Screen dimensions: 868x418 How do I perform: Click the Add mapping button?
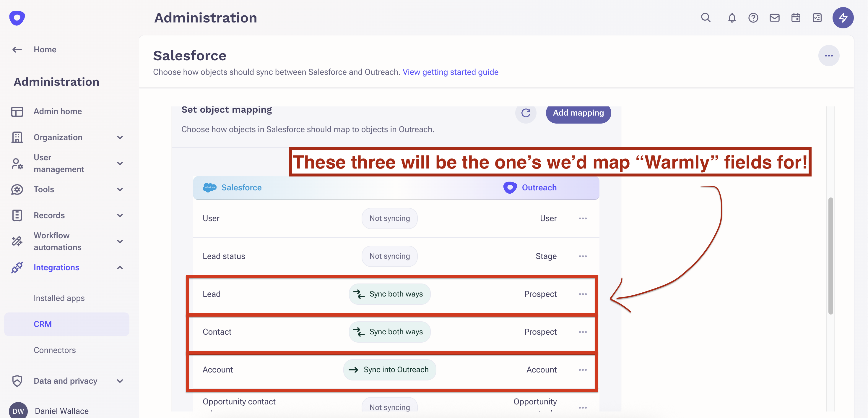578,113
